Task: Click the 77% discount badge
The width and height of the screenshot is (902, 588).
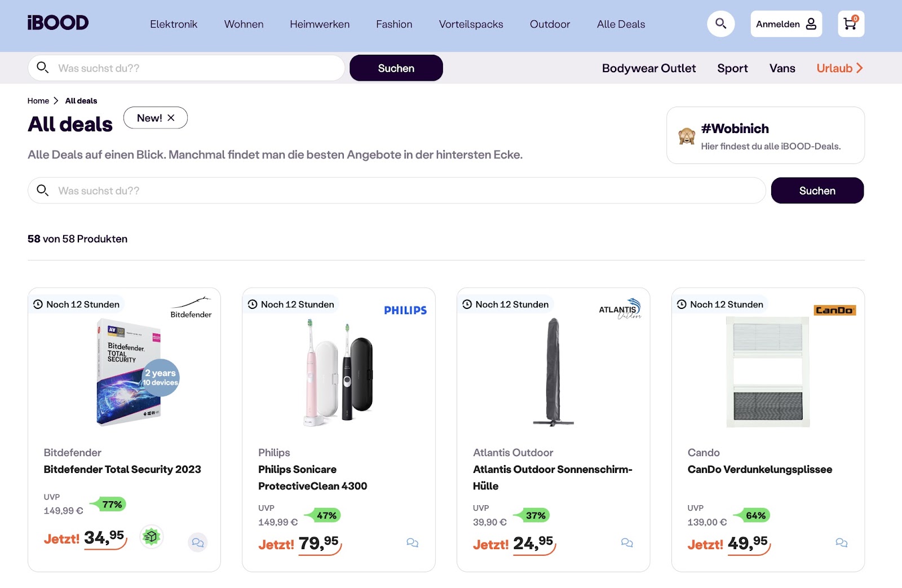Action: [107, 505]
